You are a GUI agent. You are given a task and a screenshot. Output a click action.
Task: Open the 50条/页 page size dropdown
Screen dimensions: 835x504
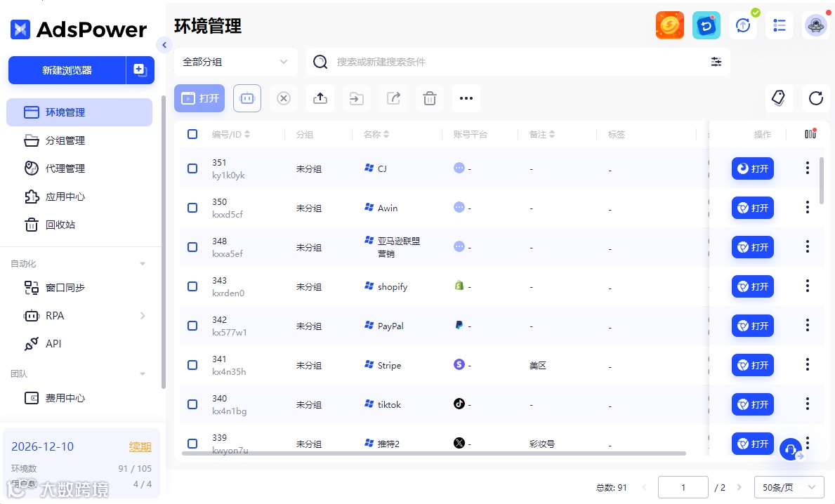(789, 487)
